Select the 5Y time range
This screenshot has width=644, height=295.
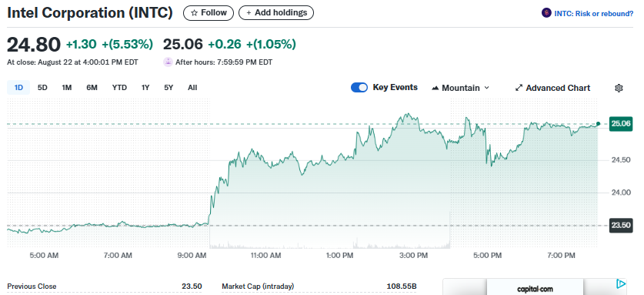coord(169,88)
